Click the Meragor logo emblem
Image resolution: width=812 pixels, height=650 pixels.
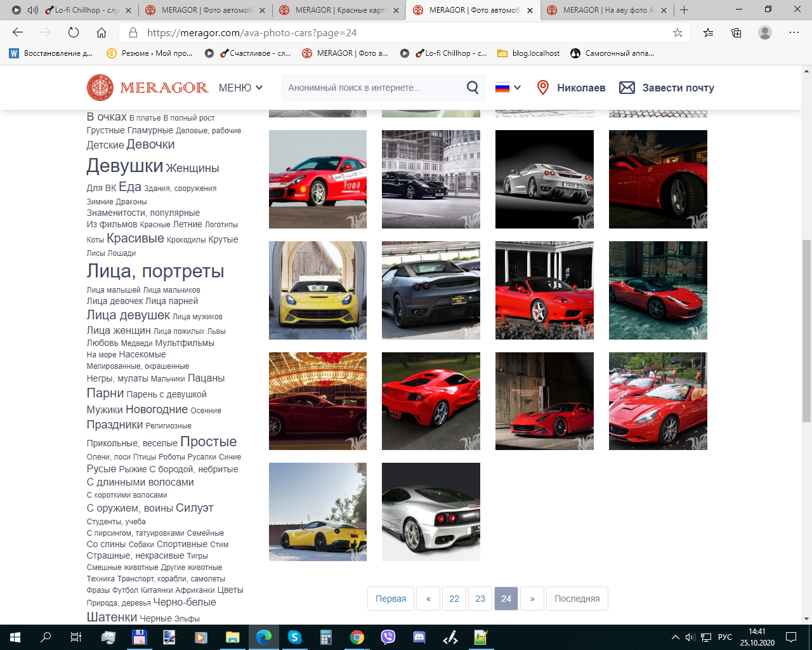(100, 88)
